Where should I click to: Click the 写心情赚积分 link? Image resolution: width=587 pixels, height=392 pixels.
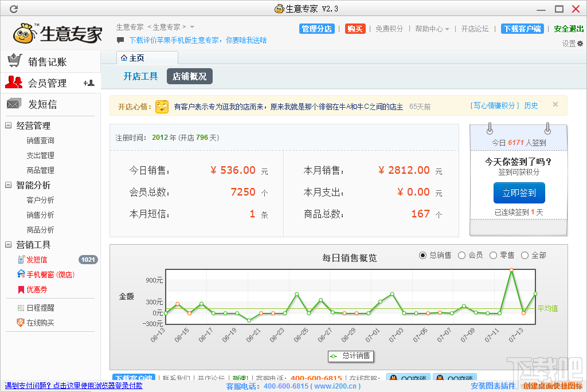tap(495, 105)
